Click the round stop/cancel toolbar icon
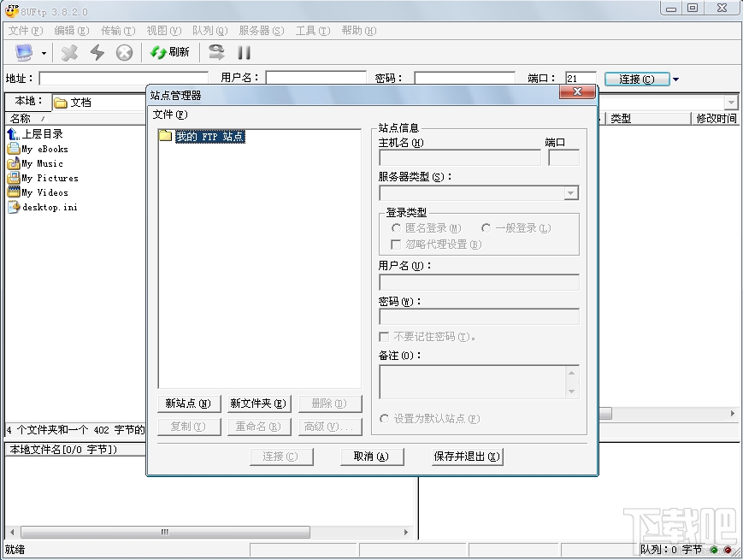The image size is (743, 560). [124, 53]
